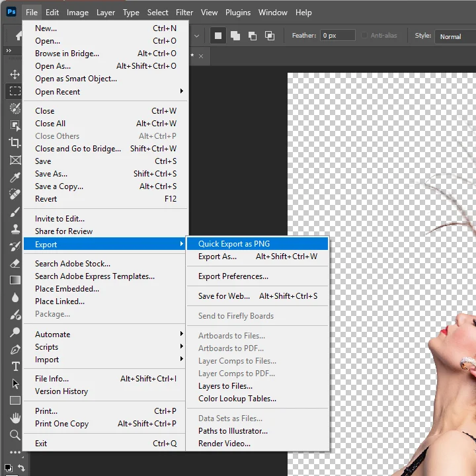This screenshot has height=476, width=476.
Task: Select the Zoom tool
Action: pyautogui.click(x=15, y=435)
